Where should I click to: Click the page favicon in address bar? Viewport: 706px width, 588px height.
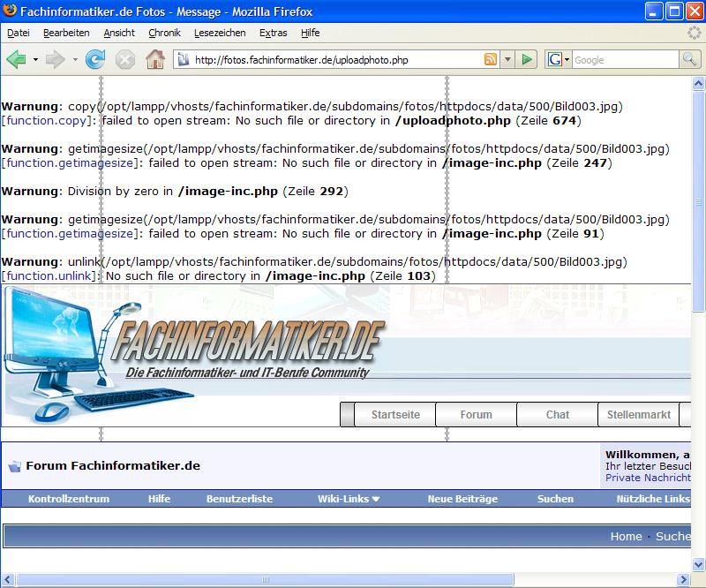pyautogui.click(x=183, y=59)
